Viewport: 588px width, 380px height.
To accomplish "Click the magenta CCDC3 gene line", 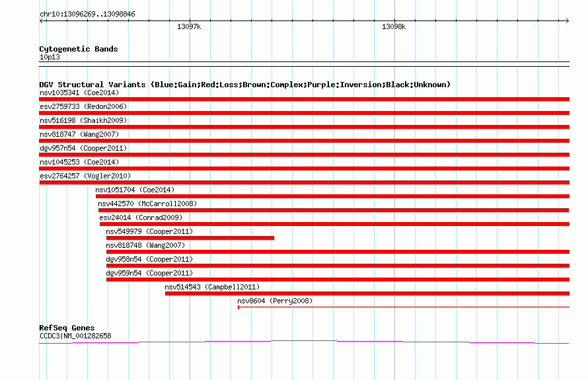I will (x=304, y=342).
